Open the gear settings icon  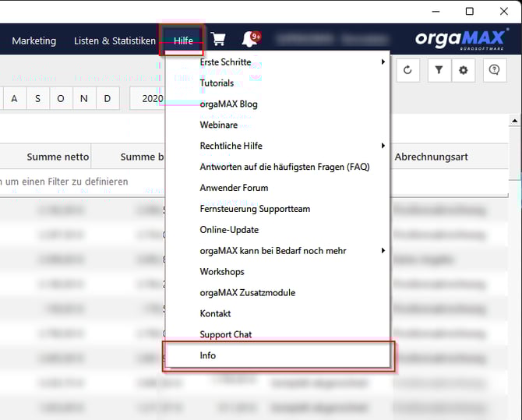463,70
